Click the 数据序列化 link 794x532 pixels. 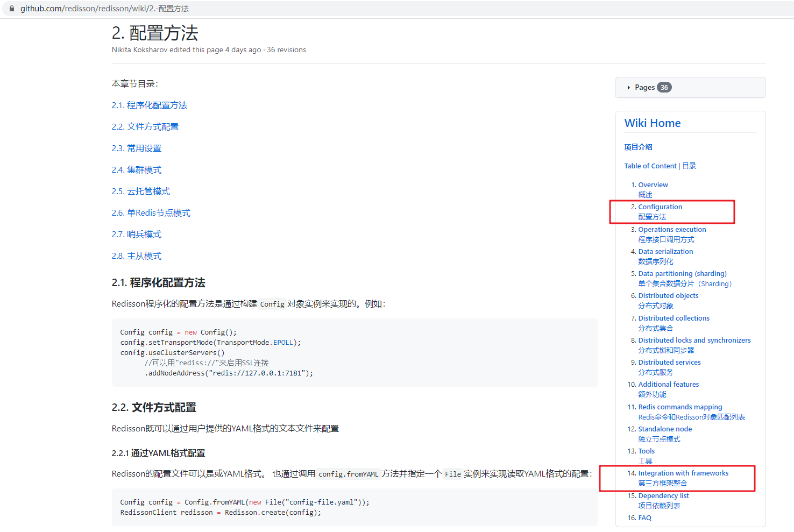pyautogui.click(x=656, y=261)
